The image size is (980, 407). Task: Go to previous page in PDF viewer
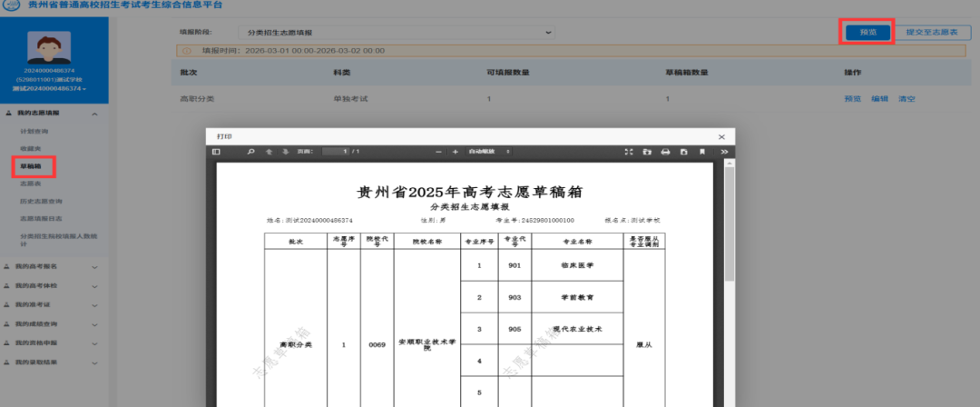tap(269, 152)
